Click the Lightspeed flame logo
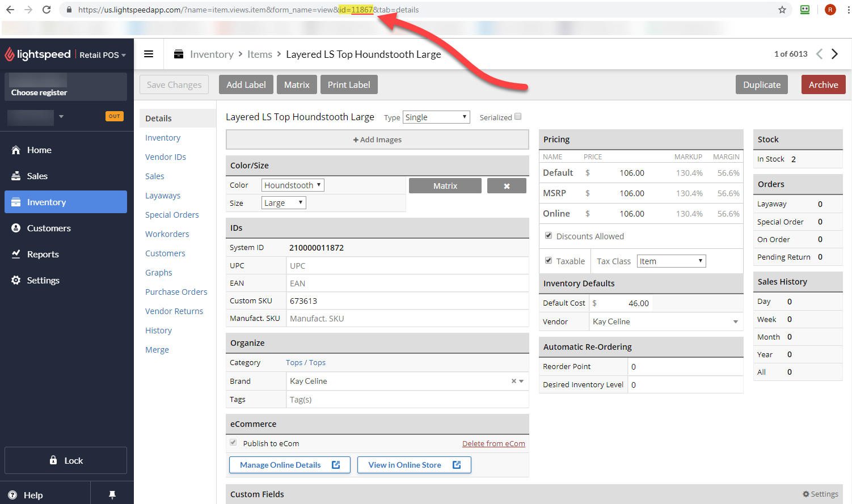 pyautogui.click(x=9, y=54)
